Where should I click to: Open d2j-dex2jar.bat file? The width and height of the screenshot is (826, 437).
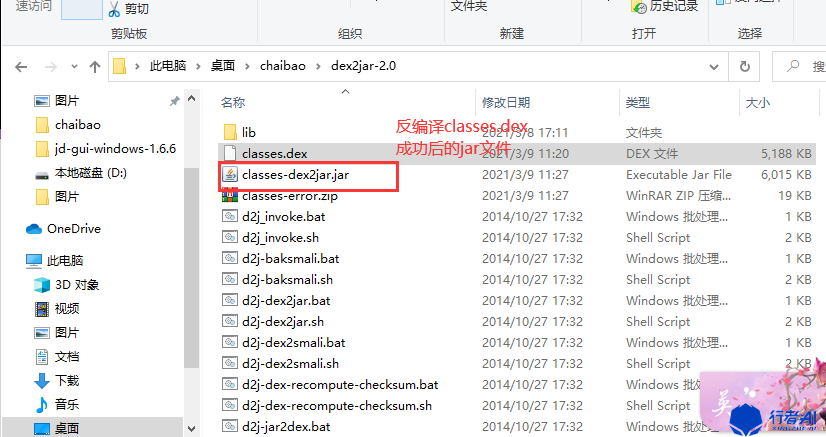(286, 301)
